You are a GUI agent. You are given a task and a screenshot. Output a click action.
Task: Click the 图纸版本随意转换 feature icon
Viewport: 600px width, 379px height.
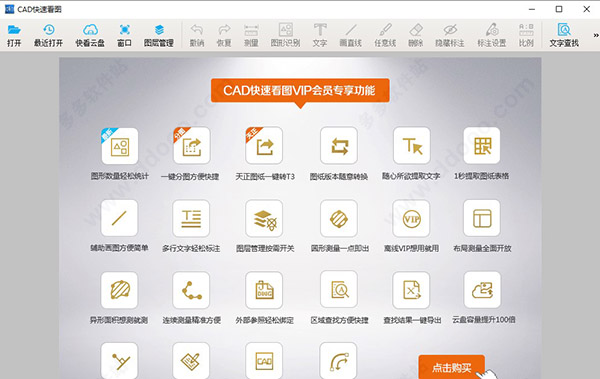339,146
